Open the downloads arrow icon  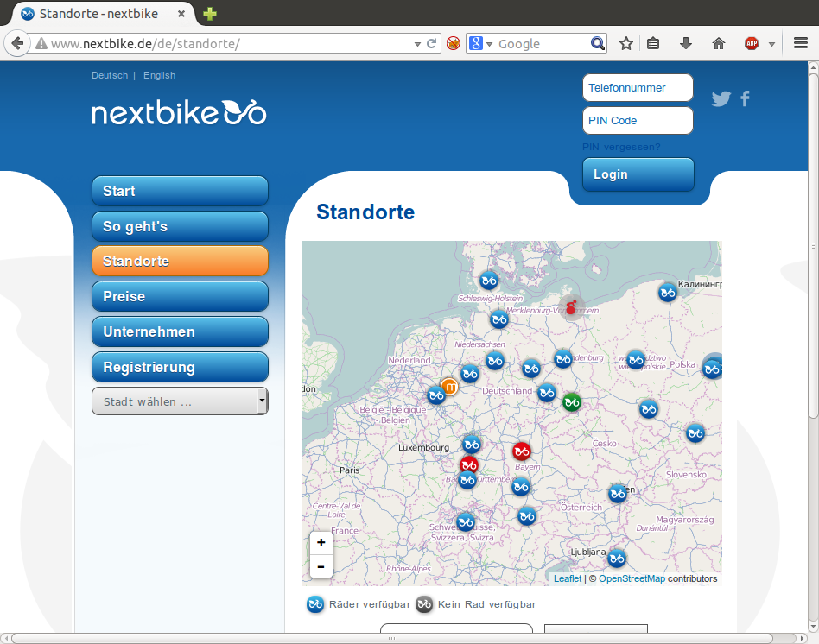point(686,43)
